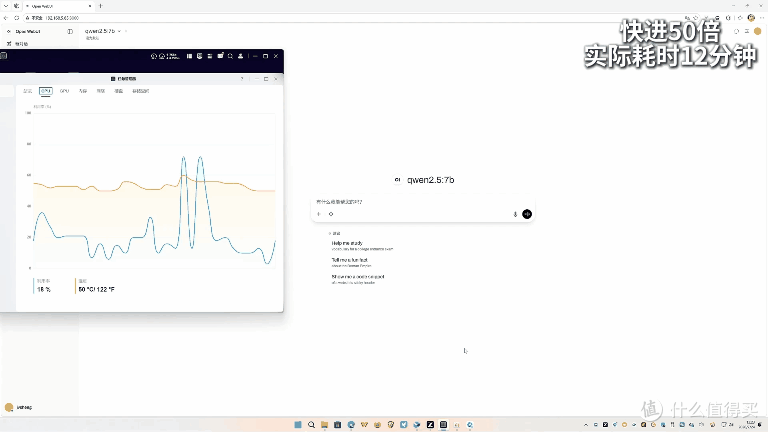Click the 50 °C / 122 °F temperature readout

click(96, 289)
